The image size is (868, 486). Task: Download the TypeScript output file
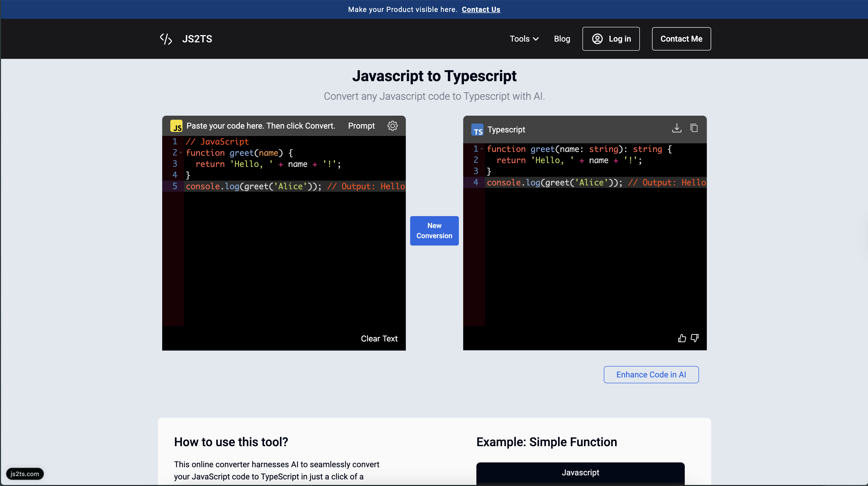coord(677,128)
